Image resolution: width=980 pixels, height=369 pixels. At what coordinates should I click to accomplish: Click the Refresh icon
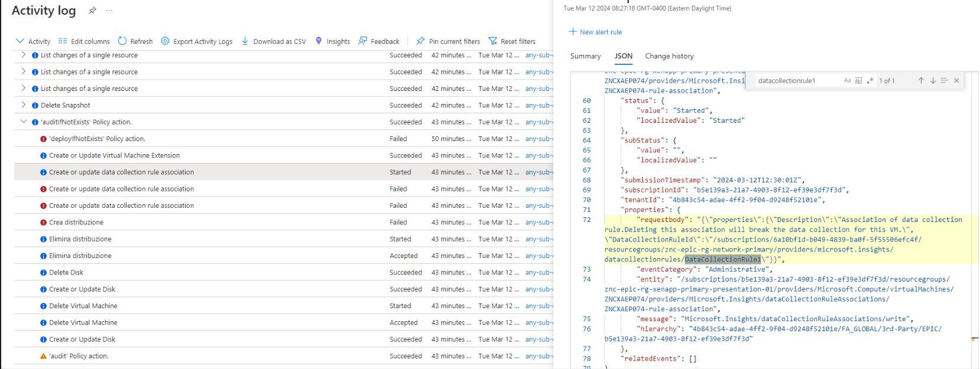122,41
